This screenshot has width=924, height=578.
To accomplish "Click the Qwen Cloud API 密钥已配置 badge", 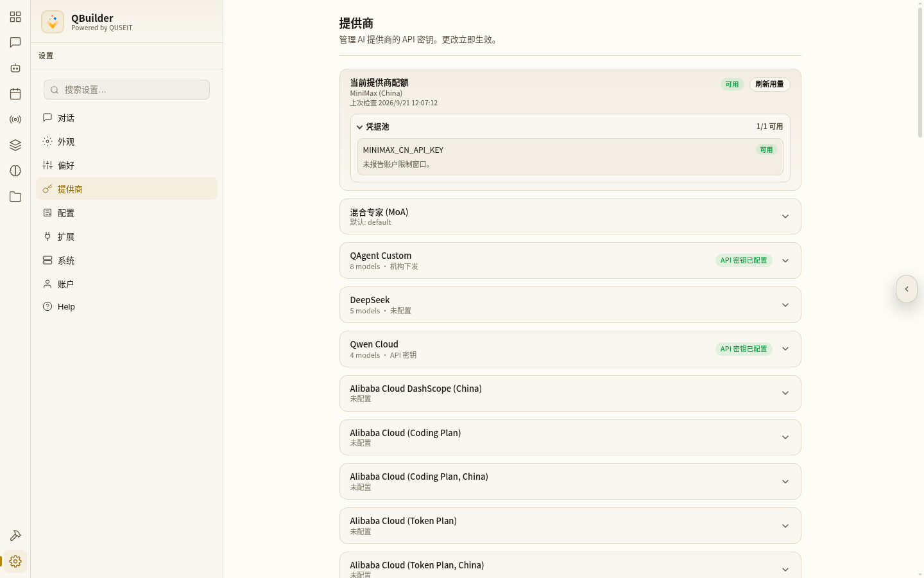I will 744,349.
